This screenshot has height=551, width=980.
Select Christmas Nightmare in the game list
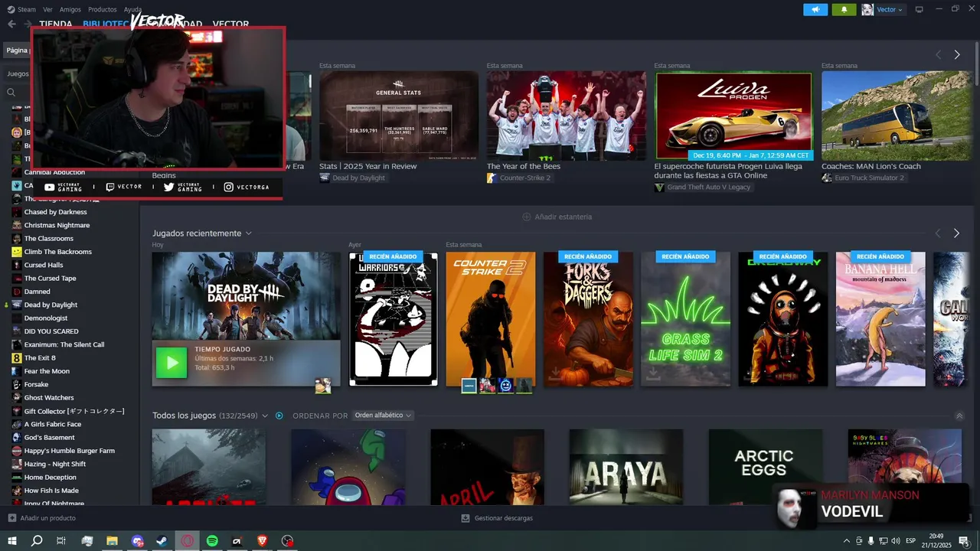click(x=57, y=226)
